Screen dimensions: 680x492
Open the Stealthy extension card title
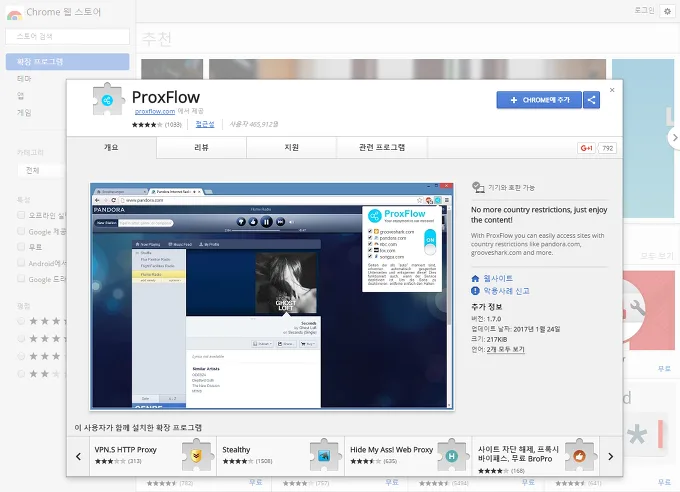tap(236, 450)
